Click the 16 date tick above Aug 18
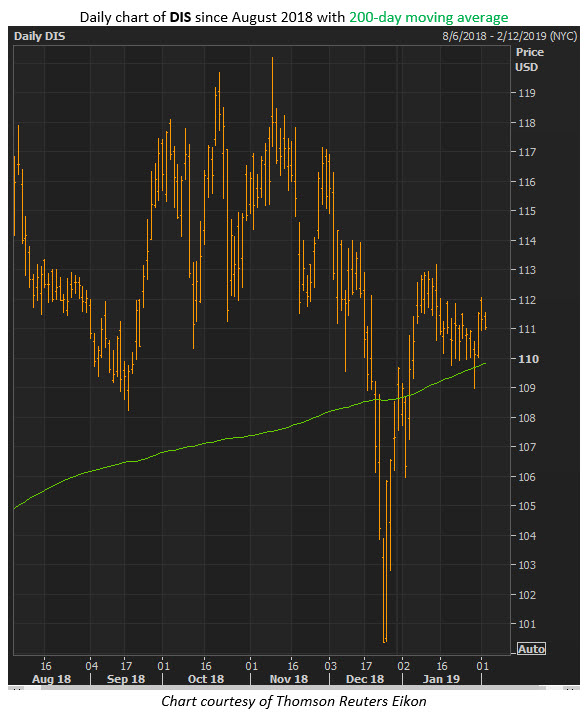The height and width of the screenshot is (718, 588). [x=46, y=666]
